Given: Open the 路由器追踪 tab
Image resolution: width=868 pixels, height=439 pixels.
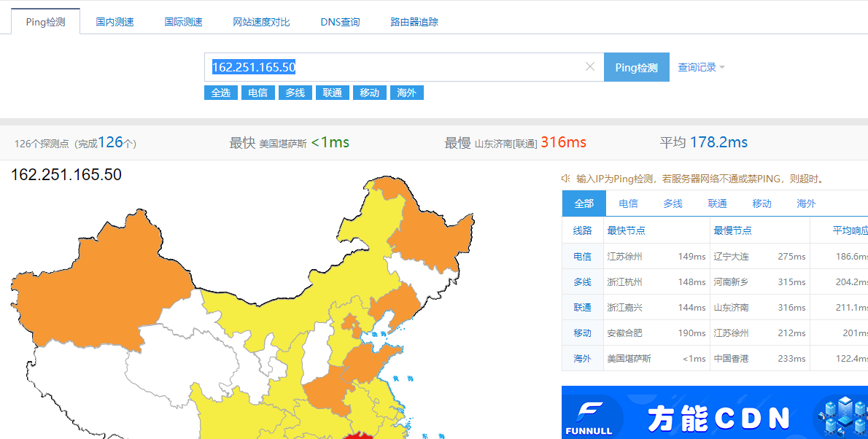Looking at the screenshot, I should click(414, 22).
